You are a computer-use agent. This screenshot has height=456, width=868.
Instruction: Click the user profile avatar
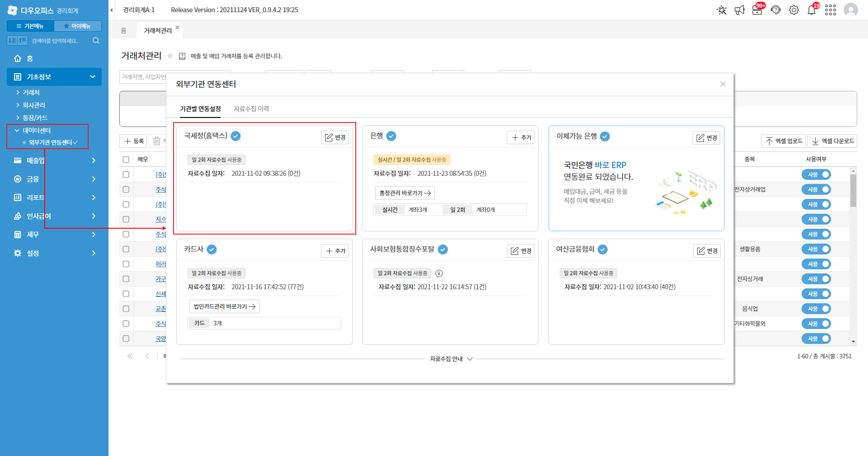tap(850, 10)
